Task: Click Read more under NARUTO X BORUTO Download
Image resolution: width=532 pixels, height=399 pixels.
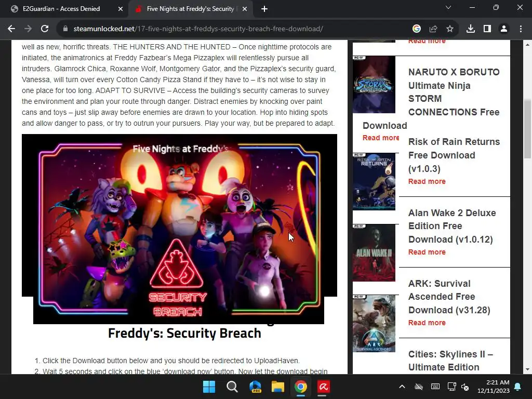Action: (x=381, y=138)
